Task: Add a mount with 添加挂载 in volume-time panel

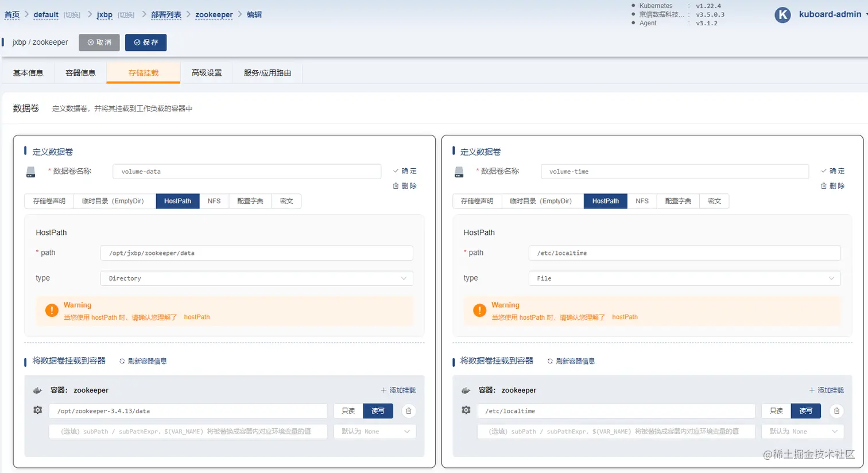Action: tap(826, 390)
